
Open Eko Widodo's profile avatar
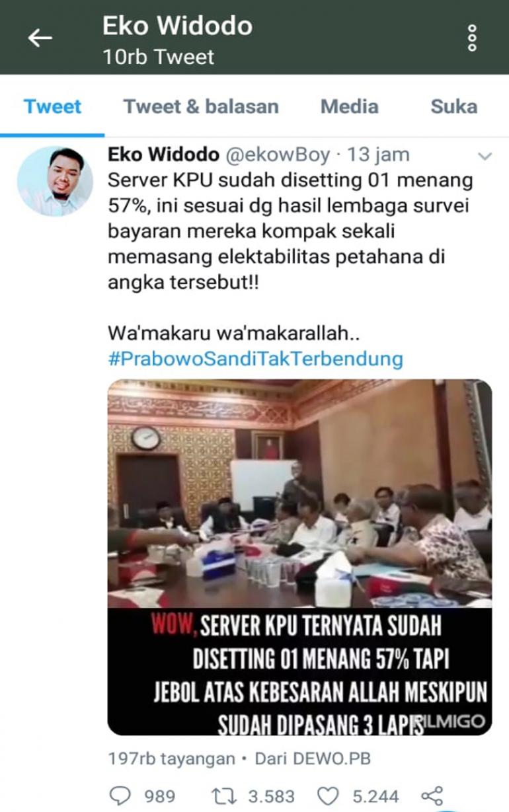point(55,182)
